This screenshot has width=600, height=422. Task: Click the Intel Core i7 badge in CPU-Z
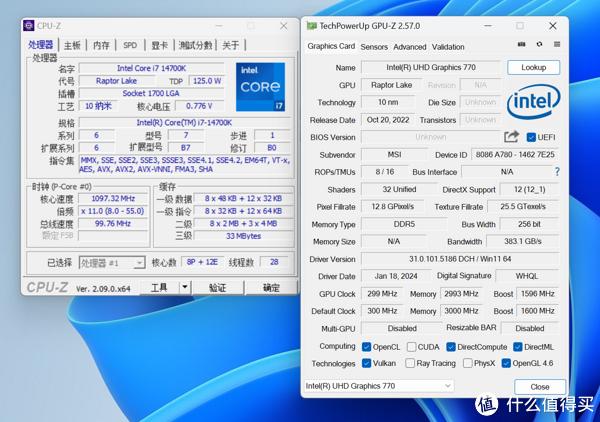pos(261,87)
